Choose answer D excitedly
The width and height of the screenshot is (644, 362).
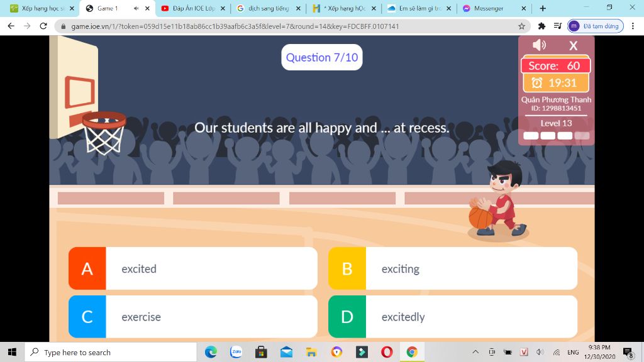coord(453,317)
